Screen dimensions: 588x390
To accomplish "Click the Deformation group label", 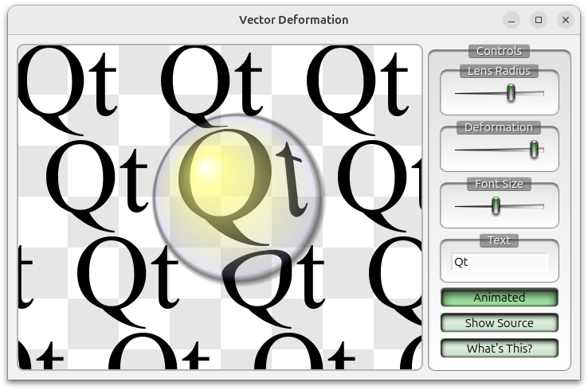I will click(x=500, y=127).
